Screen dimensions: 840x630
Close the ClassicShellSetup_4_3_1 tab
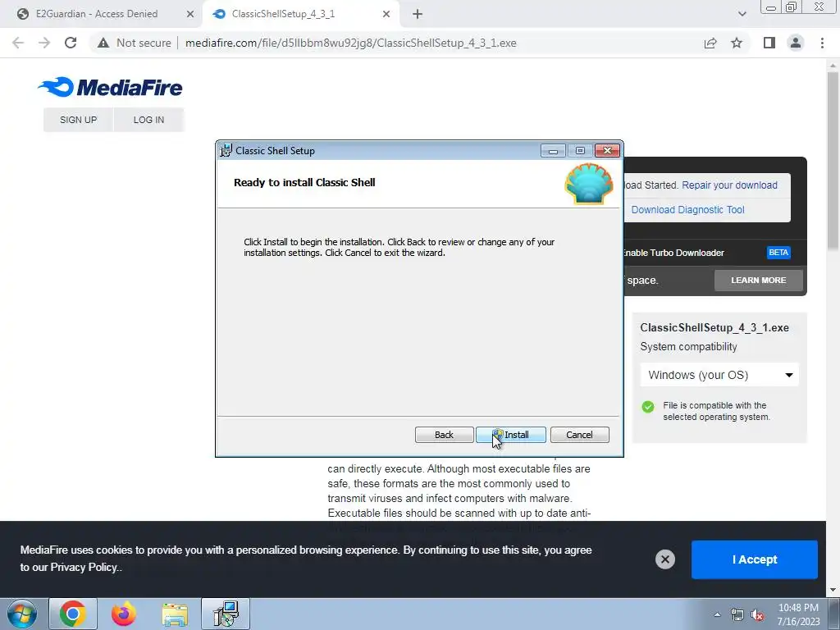[386, 14]
